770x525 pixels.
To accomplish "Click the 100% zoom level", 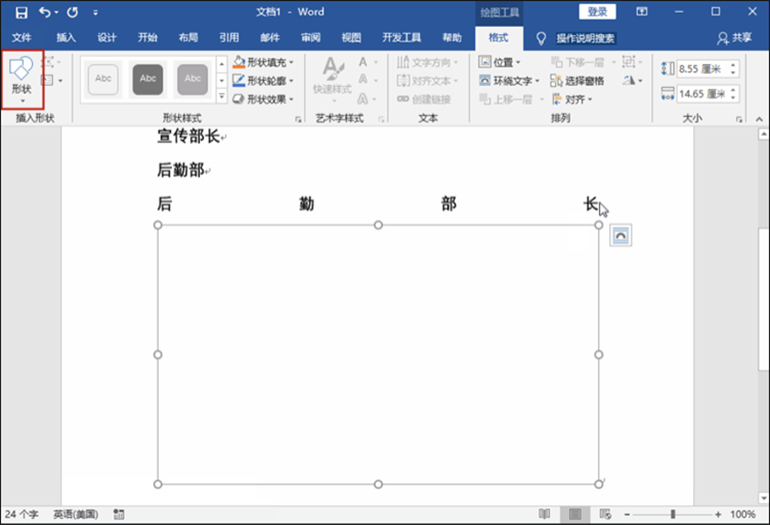I will (x=742, y=514).
